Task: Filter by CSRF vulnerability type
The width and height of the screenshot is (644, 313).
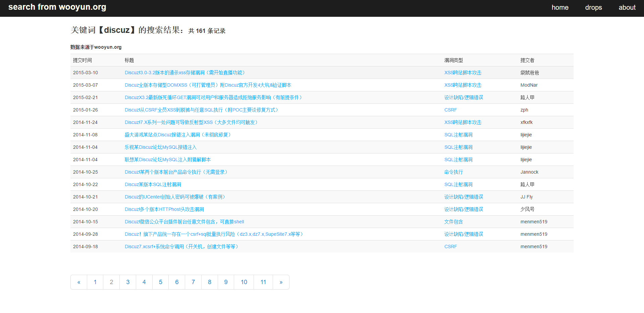Action: [x=450, y=110]
